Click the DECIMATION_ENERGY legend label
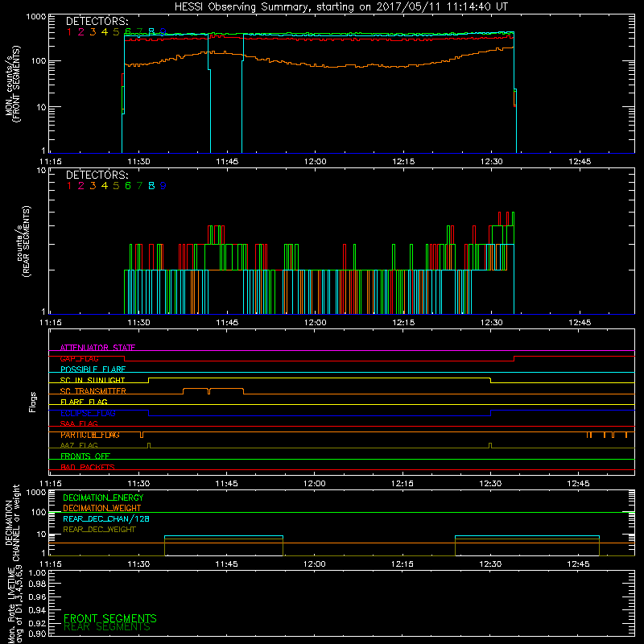Screen dimensions: 644x644 tap(103, 497)
